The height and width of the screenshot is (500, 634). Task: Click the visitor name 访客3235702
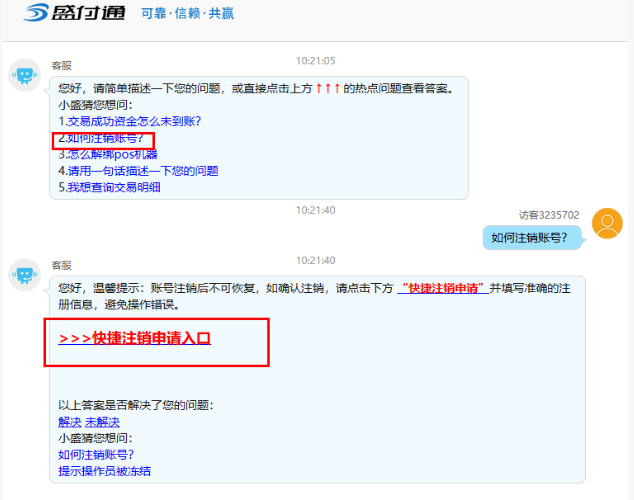(x=549, y=215)
